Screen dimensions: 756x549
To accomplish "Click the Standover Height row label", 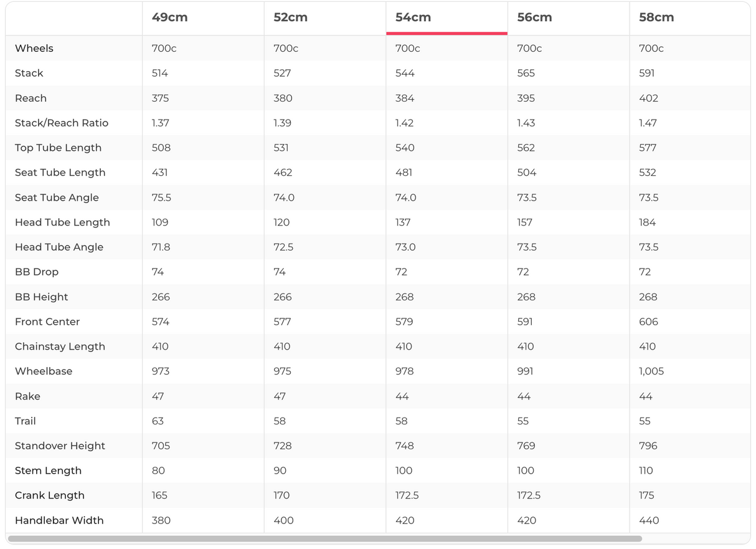I will pyautogui.click(x=60, y=446).
